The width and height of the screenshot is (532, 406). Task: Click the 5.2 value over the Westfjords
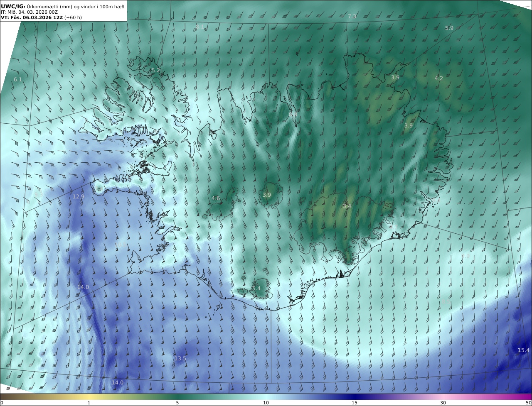[x=156, y=71]
